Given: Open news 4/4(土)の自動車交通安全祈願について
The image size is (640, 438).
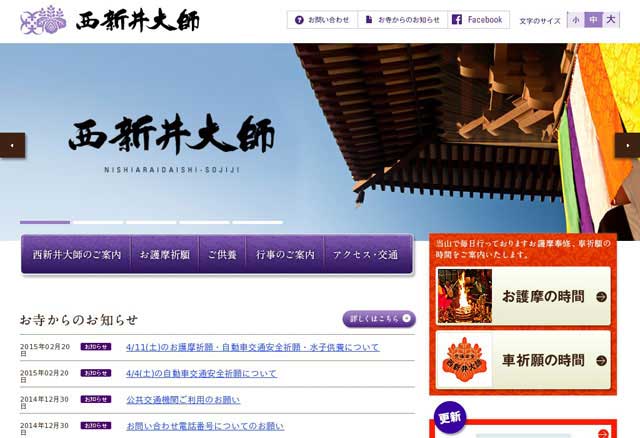Looking at the screenshot, I should (201, 374).
